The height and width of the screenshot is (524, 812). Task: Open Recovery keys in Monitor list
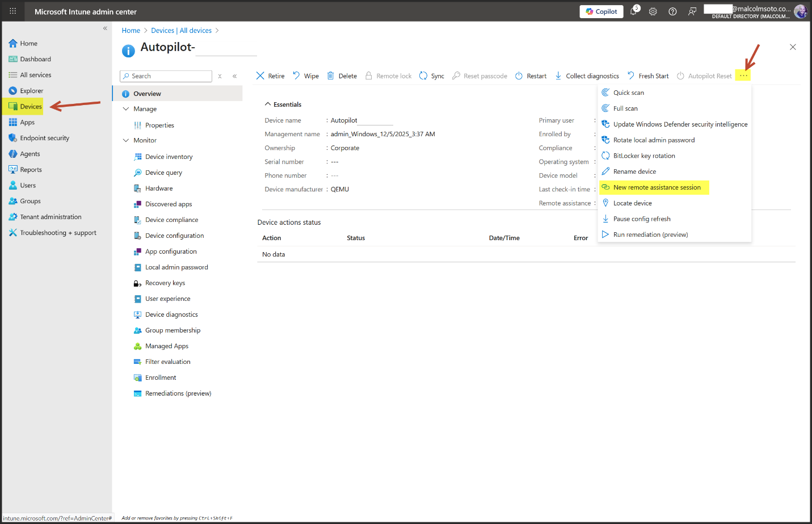[x=165, y=283]
